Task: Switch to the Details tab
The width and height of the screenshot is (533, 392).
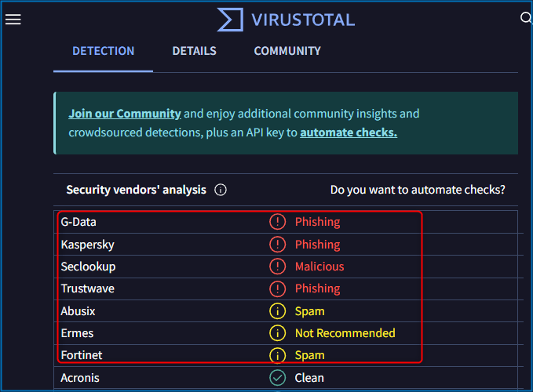Action: pyautogui.click(x=194, y=51)
